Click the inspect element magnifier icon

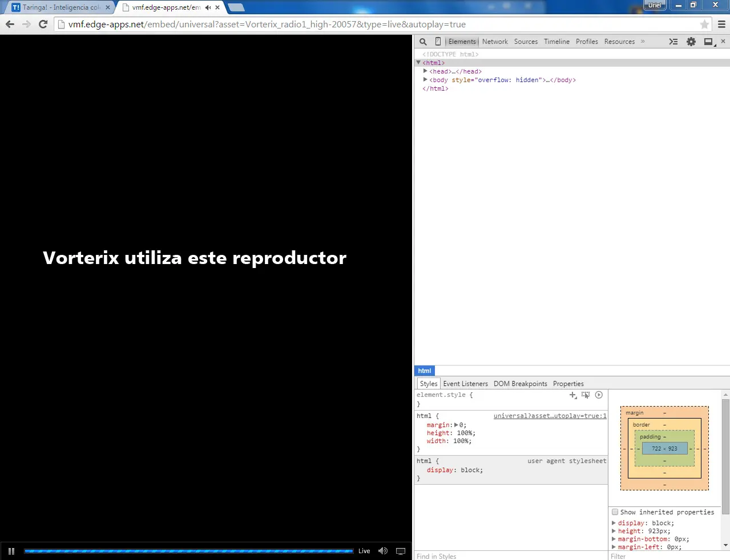click(423, 42)
